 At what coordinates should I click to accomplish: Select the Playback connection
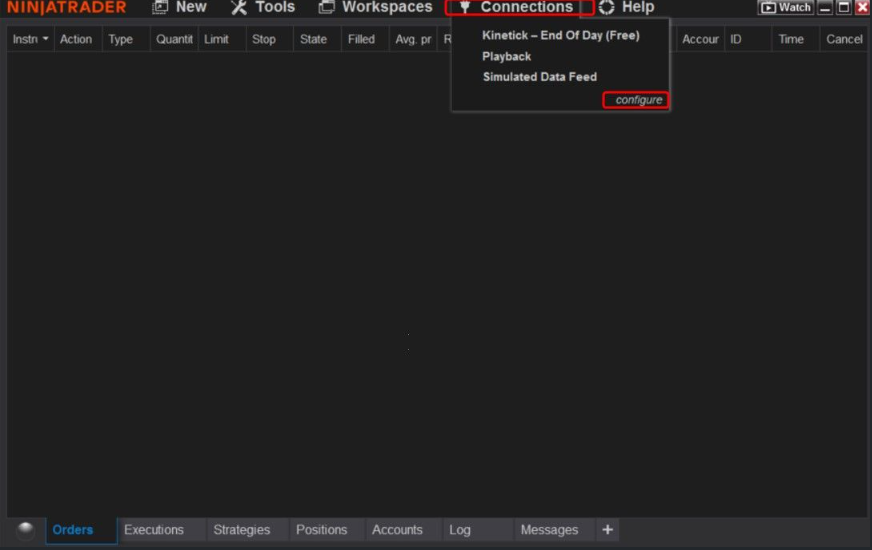[x=506, y=57]
